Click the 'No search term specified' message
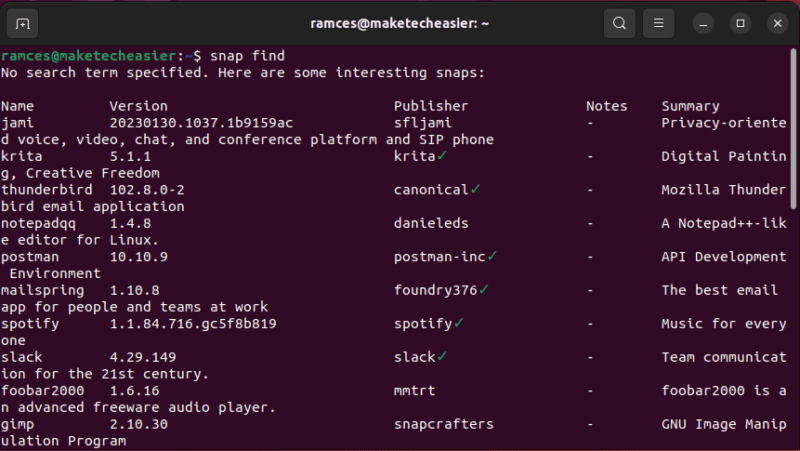The width and height of the screenshot is (800, 451). tap(243, 72)
